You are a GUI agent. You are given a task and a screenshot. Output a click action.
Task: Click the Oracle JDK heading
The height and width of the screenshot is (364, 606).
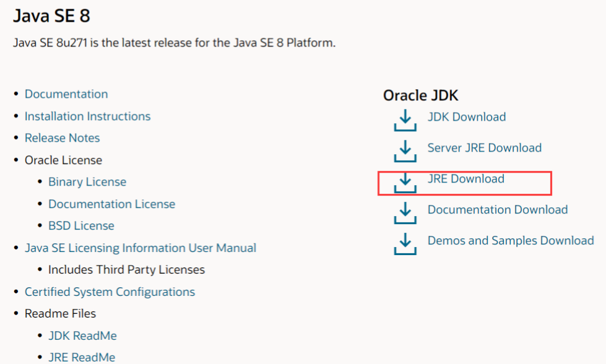(420, 95)
